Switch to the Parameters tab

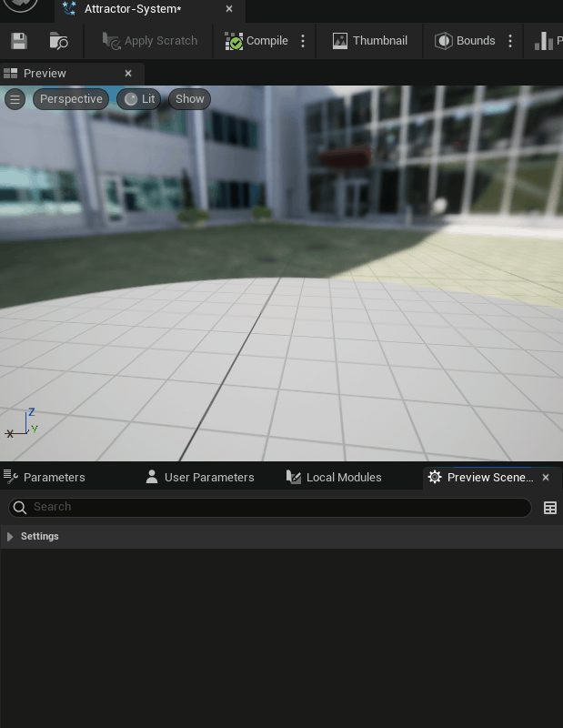tap(45, 477)
